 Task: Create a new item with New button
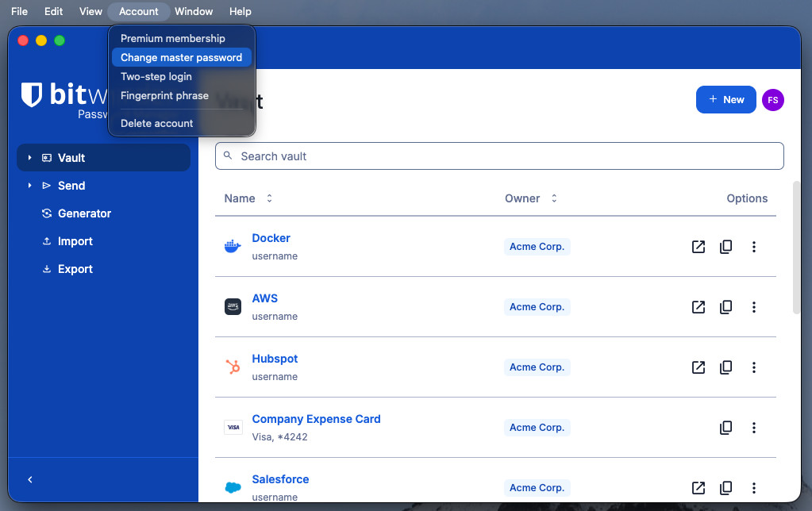pos(726,99)
